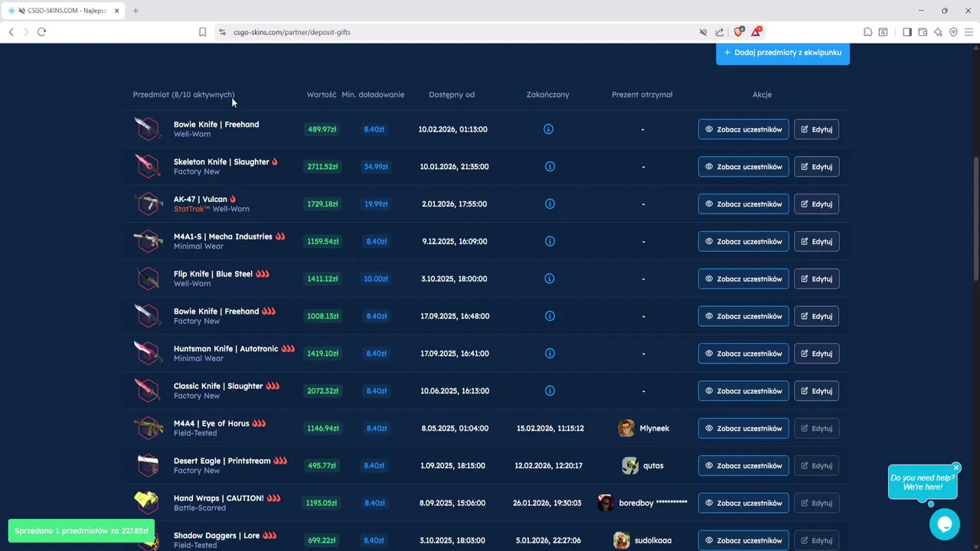Click 'Przedmiot (8/10 aktywnych)' header
Image resolution: width=980 pixels, height=551 pixels.
click(184, 95)
